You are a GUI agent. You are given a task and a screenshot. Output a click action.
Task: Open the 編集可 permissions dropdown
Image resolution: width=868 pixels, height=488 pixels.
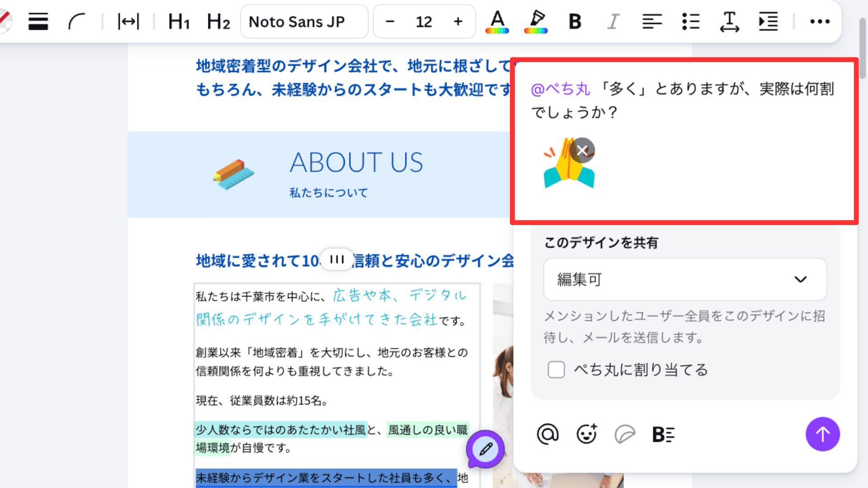pos(685,279)
